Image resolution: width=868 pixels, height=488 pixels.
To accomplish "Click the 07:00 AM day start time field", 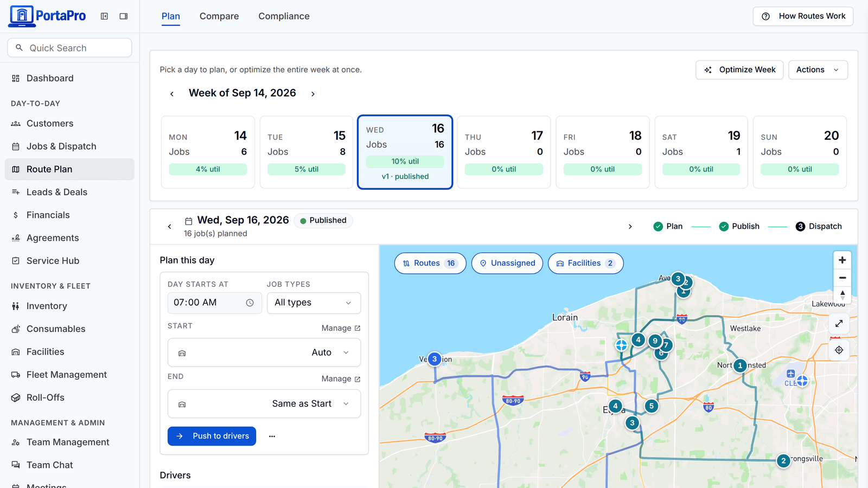I will 215,303.
